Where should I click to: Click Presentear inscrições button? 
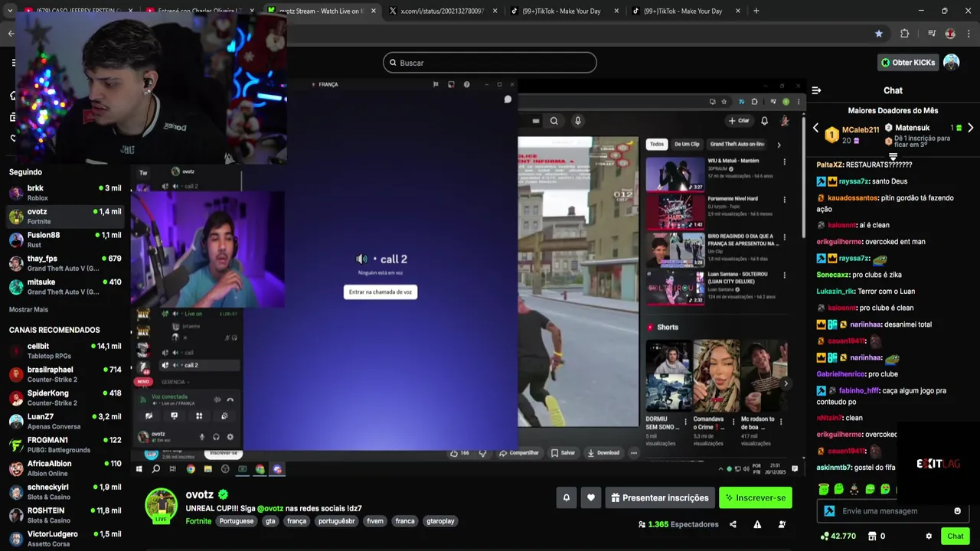point(659,497)
